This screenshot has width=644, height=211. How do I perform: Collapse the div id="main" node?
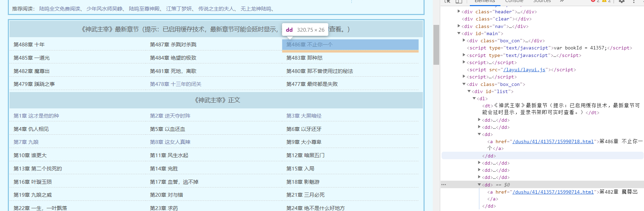[459, 33]
